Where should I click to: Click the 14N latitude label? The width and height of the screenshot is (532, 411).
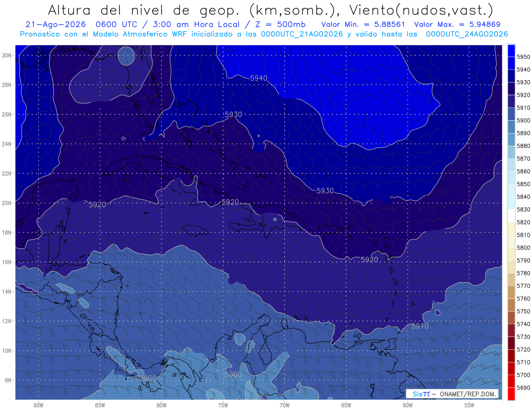(x=8, y=292)
